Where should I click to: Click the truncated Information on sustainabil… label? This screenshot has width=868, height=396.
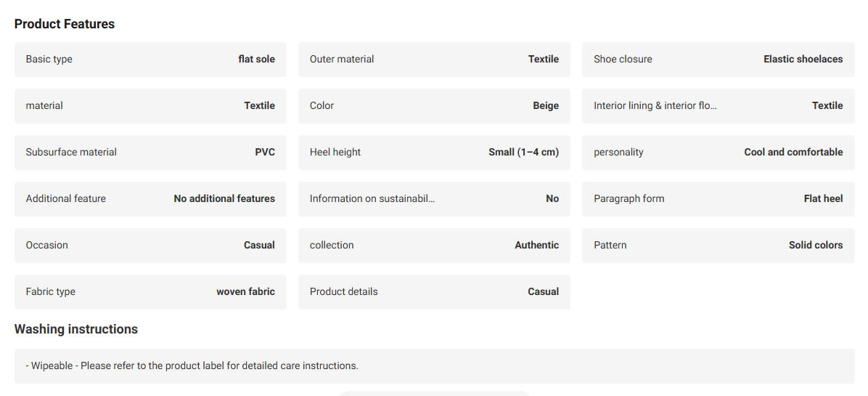pos(372,199)
